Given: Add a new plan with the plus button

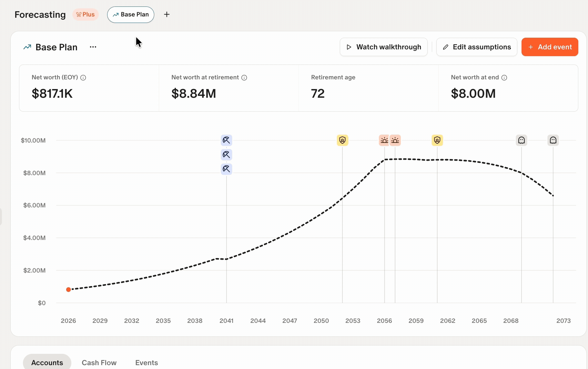Looking at the screenshot, I should click(167, 15).
